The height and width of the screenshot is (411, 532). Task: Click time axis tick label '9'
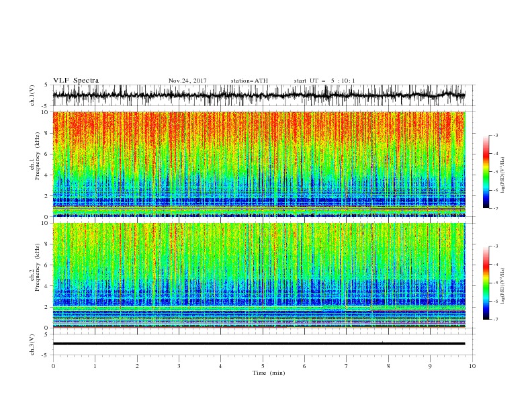click(430, 366)
